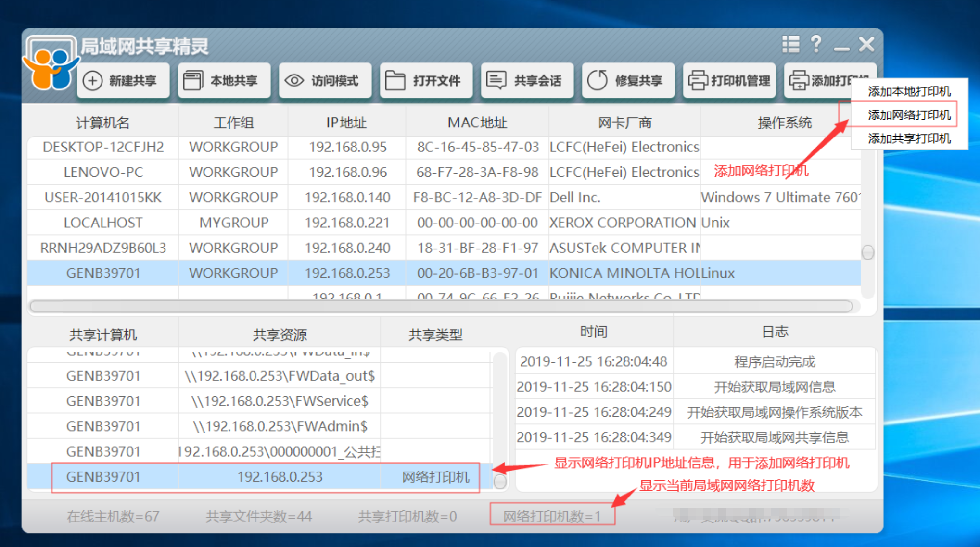Click the 打印机管理 button label

tap(741, 81)
